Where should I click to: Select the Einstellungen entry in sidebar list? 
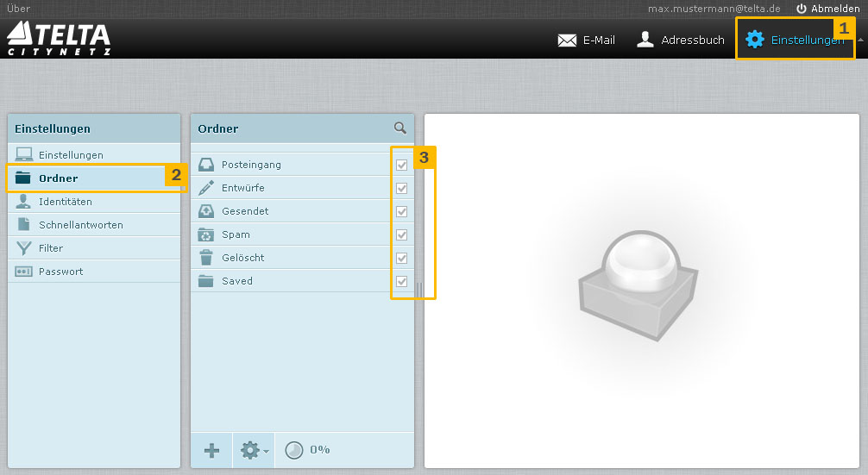pyautogui.click(x=94, y=155)
